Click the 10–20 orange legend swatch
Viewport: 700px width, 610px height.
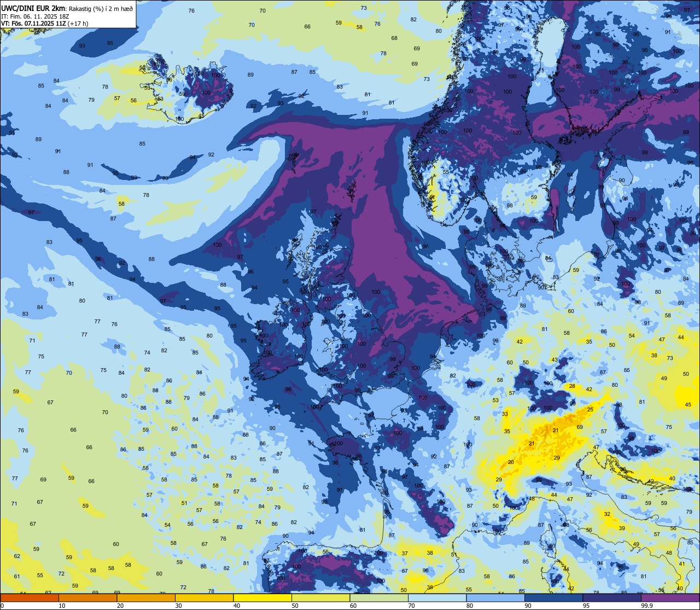point(87,598)
